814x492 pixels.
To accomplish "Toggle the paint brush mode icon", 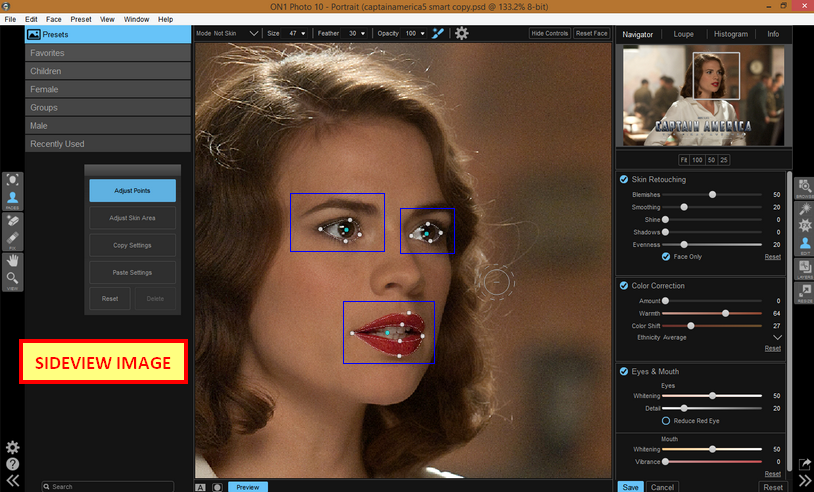I will (438, 33).
